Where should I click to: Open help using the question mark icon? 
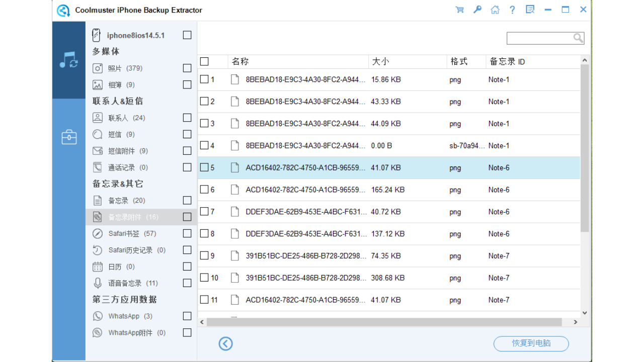coord(512,9)
